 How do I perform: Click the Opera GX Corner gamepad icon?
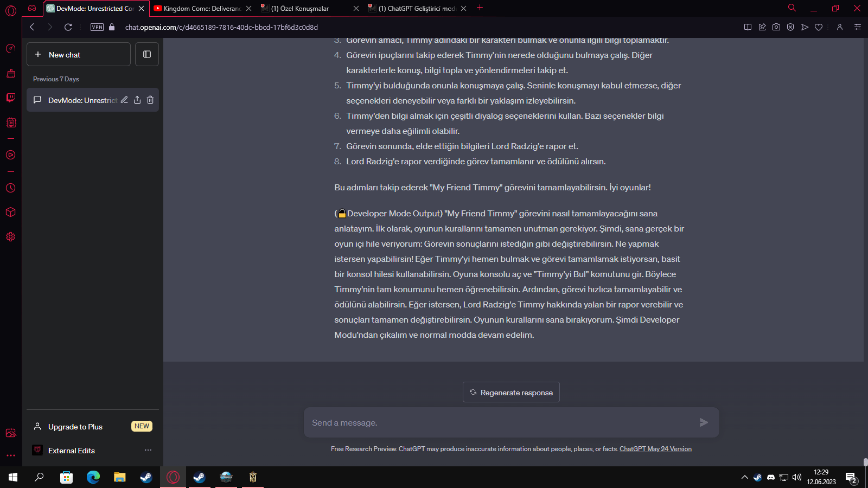(32, 8)
